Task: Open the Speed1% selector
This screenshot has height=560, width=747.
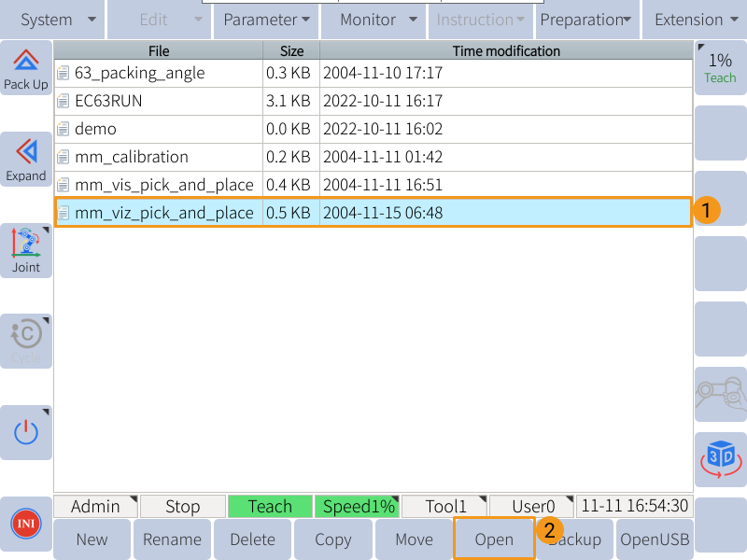Action: 358,506
